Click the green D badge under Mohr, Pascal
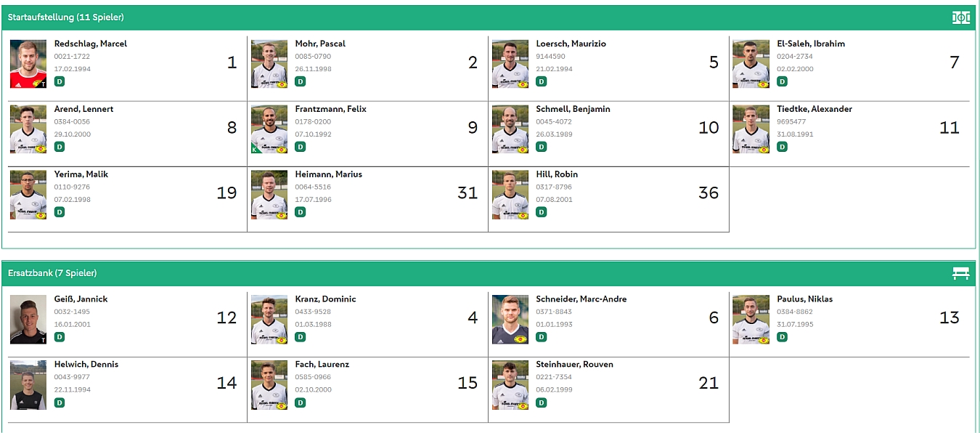This screenshot has height=433, width=980. [x=301, y=81]
